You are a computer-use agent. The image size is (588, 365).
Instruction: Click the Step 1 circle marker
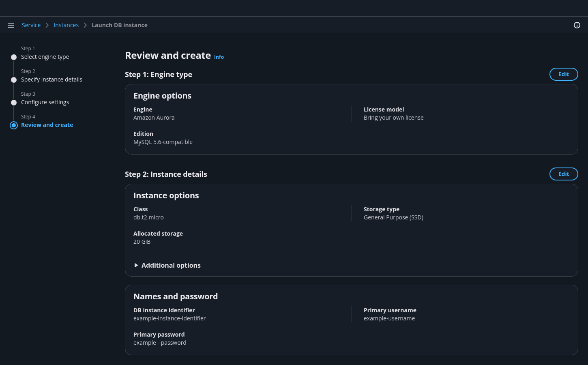tap(14, 57)
